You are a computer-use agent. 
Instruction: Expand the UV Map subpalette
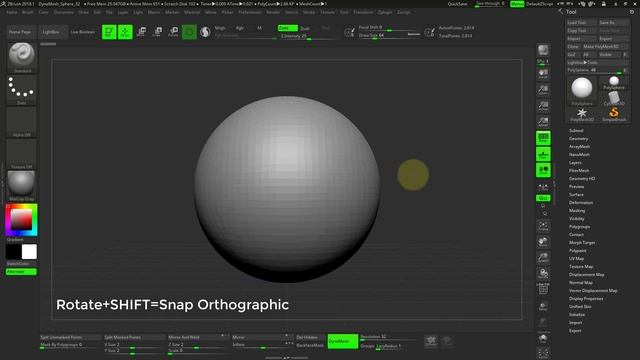576,259
